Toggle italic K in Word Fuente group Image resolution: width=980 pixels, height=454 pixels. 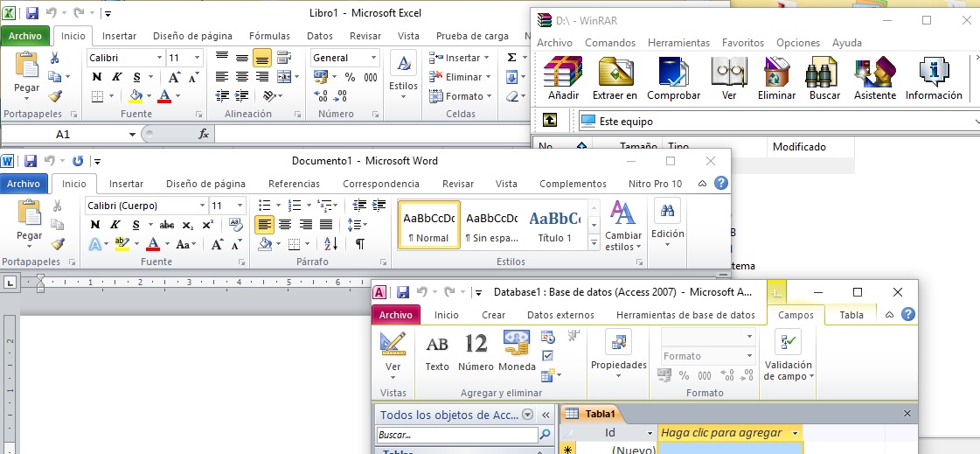115,225
